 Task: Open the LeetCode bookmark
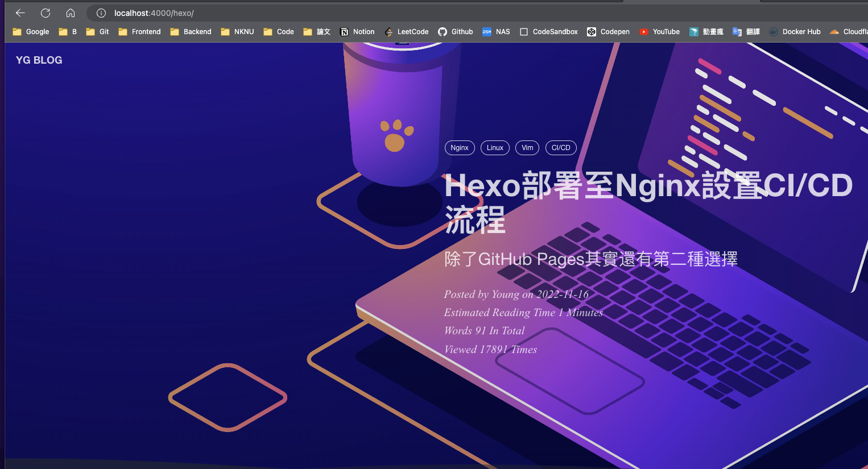point(406,32)
